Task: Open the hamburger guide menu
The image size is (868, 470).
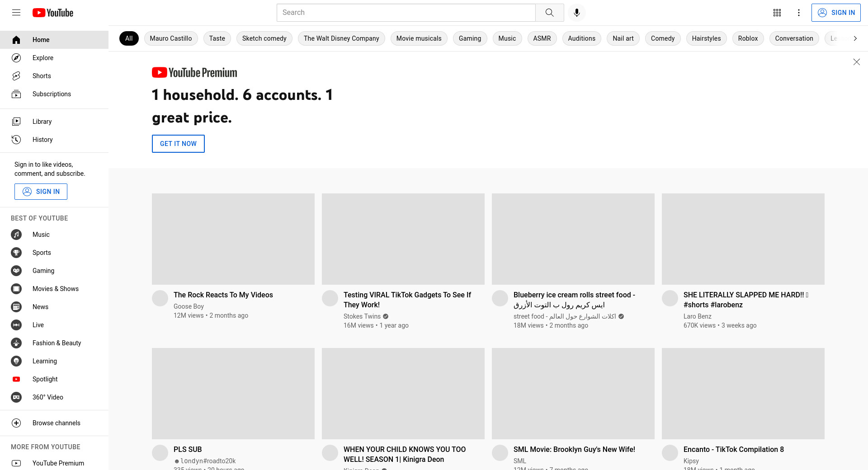Action: click(x=16, y=13)
